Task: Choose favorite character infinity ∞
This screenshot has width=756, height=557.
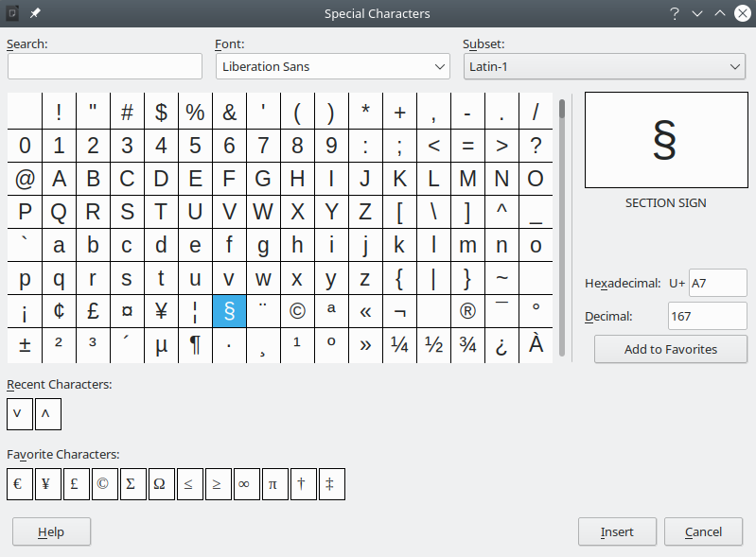Action: point(247,484)
